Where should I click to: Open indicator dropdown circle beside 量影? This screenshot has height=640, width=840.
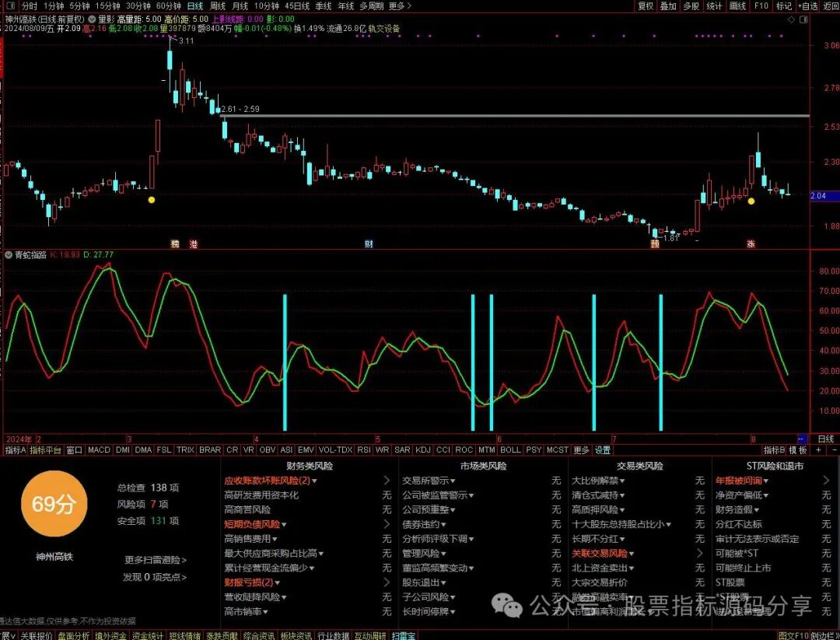pos(92,19)
